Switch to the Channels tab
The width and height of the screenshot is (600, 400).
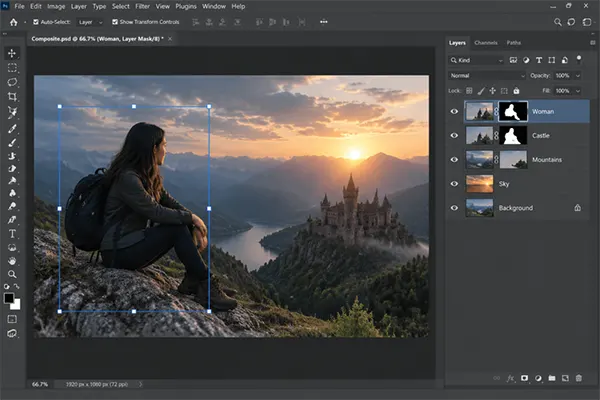[x=486, y=43]
